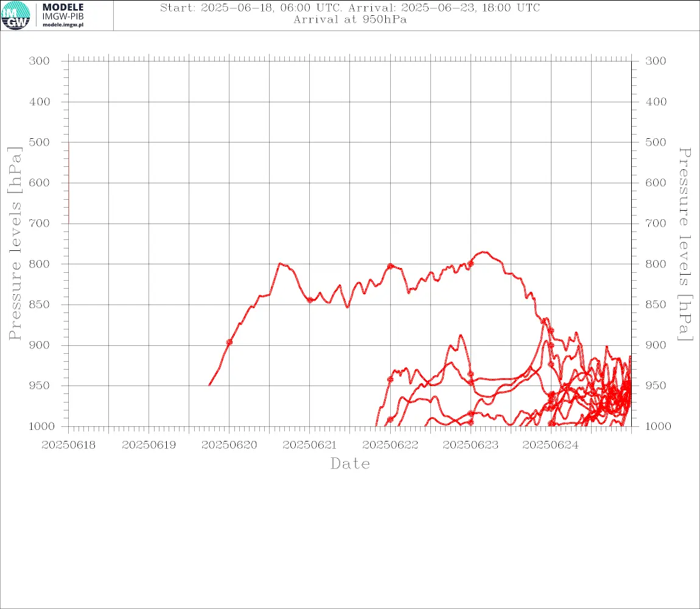Click the right axis 850 pressure label

(656, 304)
